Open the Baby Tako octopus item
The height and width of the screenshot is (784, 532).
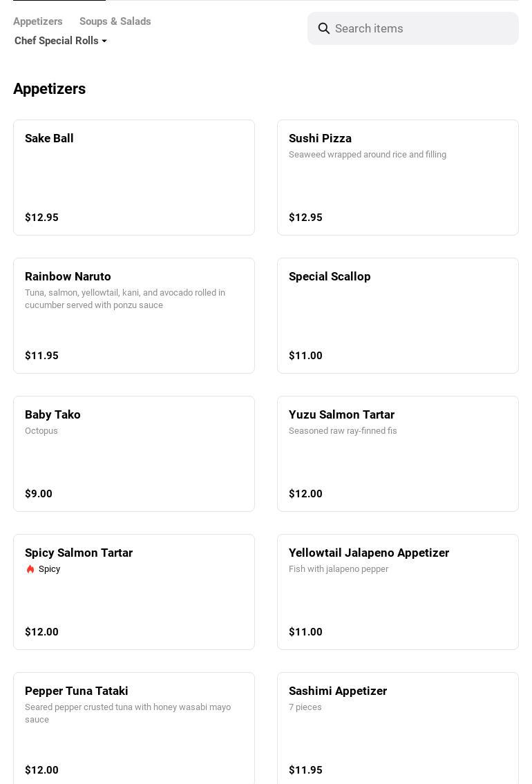point(134,454)
